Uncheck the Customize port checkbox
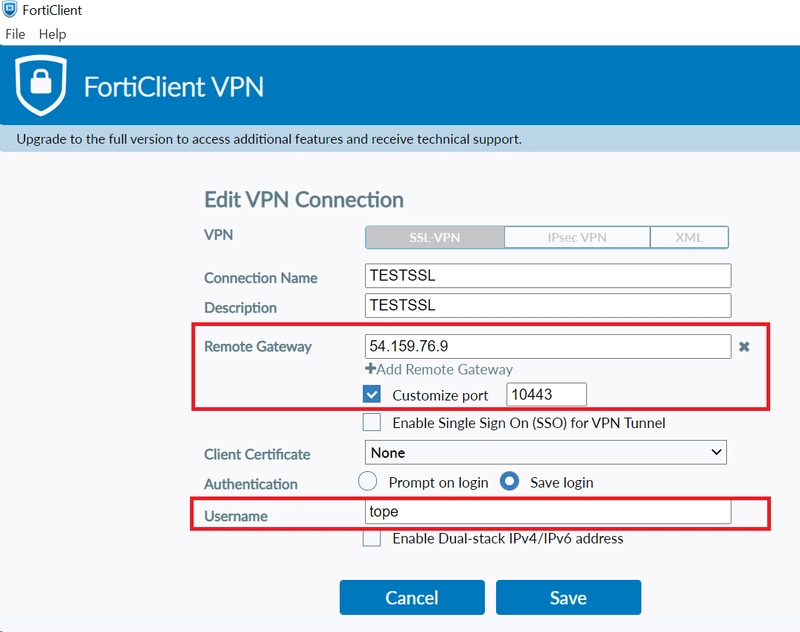This screenshot has width=800, height=632. point(372,394)
